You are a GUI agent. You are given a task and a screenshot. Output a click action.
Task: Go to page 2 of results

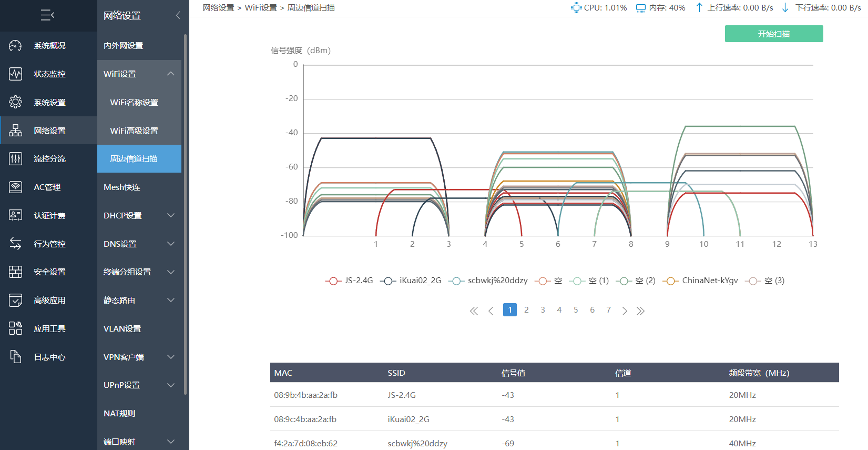526,310
